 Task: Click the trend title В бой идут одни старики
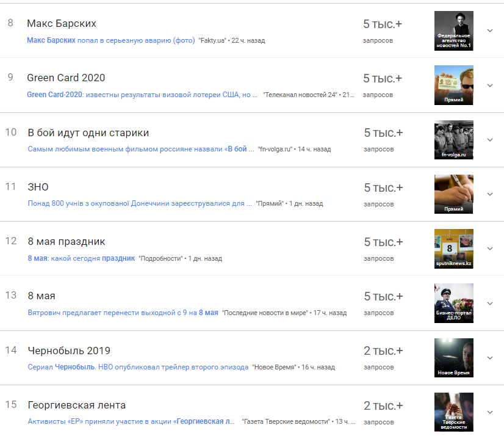pyautogui.click(x=88, y=133)
